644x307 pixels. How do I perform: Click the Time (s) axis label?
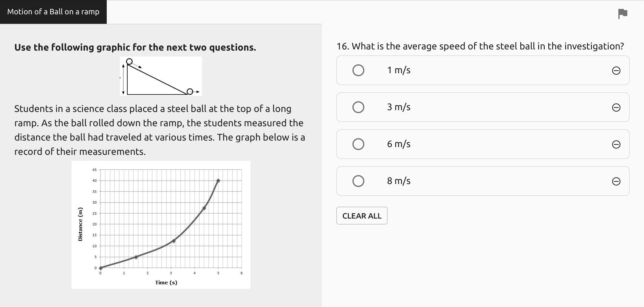(x=166, y=283)
